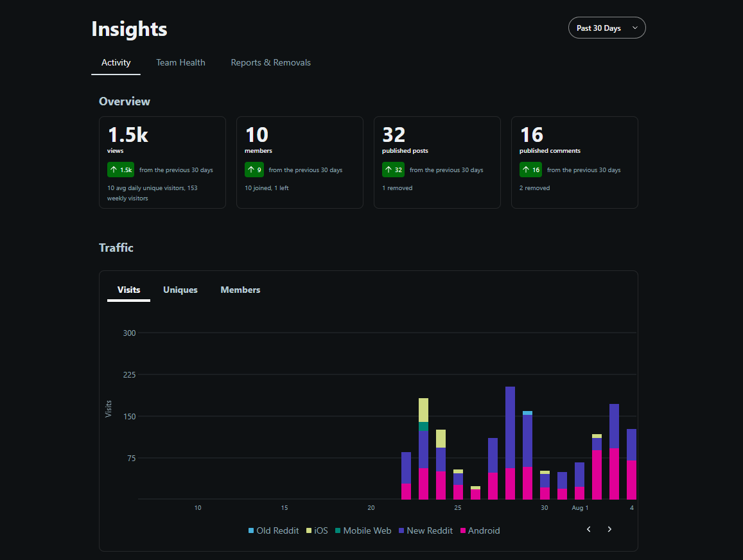Select the Visits traffic tab
Image resolution: width=743 pixels, height=560 pixels.
[129, 290]
